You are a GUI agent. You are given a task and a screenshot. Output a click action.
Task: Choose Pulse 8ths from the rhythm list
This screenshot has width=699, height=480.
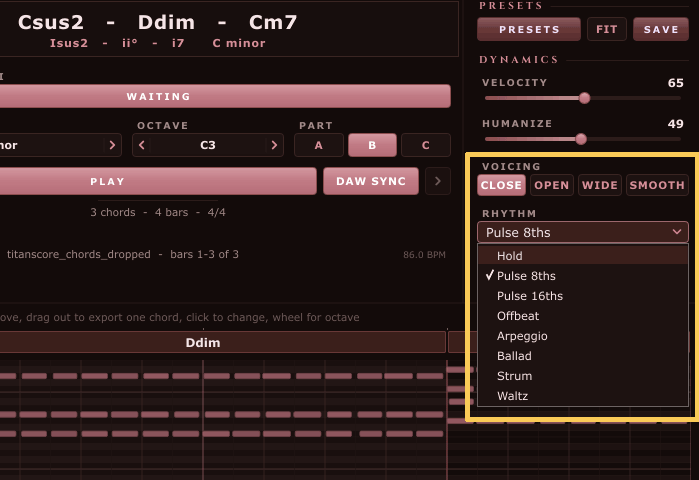[583, 276]
